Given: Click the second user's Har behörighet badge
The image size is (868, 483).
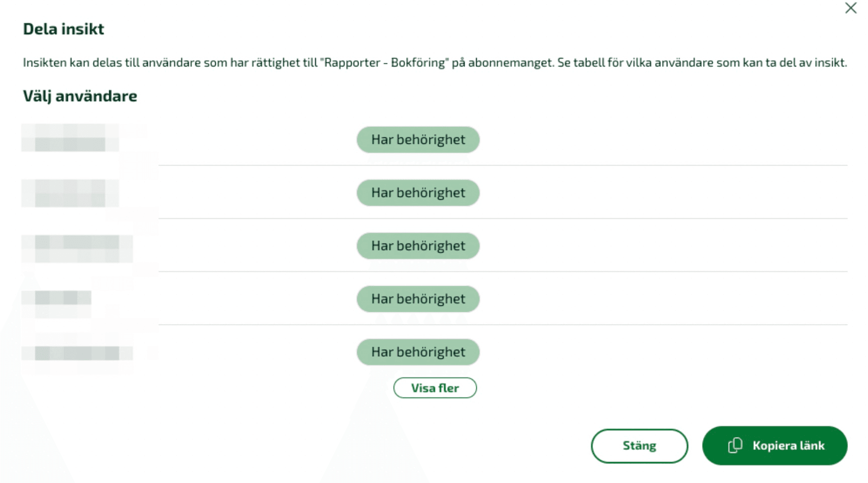Looking at the screenshot, I should (x=418, y=193).
